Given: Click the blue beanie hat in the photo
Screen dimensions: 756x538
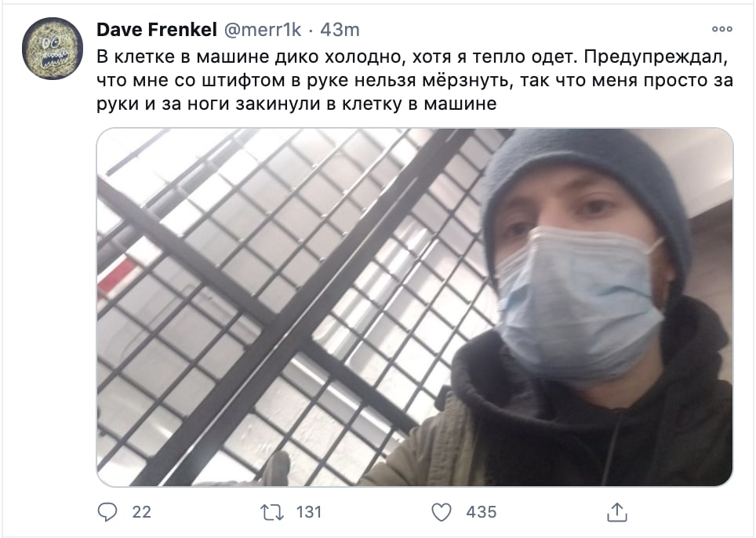Looking at the screenshot, I should point(586,184).
